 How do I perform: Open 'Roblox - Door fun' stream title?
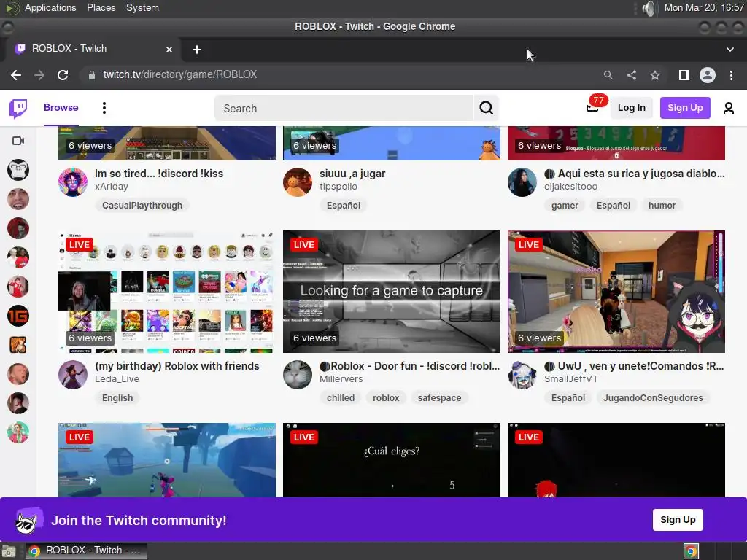(x=410, y=366)
